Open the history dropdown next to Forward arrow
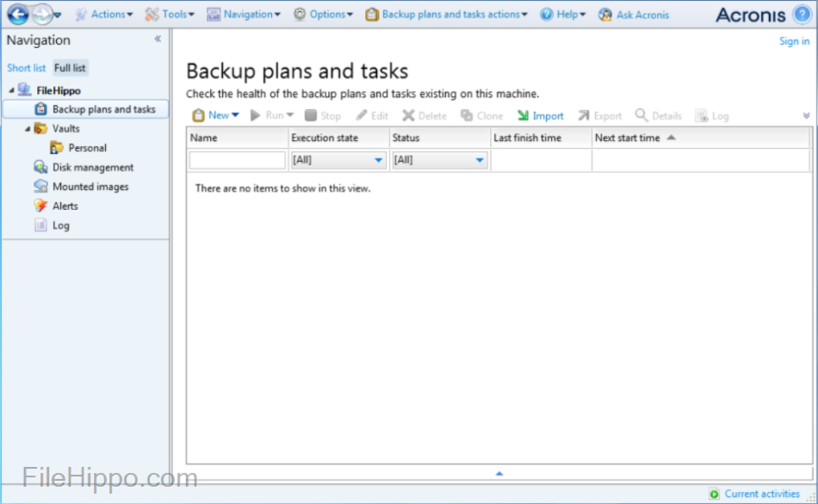 [58, 15]
